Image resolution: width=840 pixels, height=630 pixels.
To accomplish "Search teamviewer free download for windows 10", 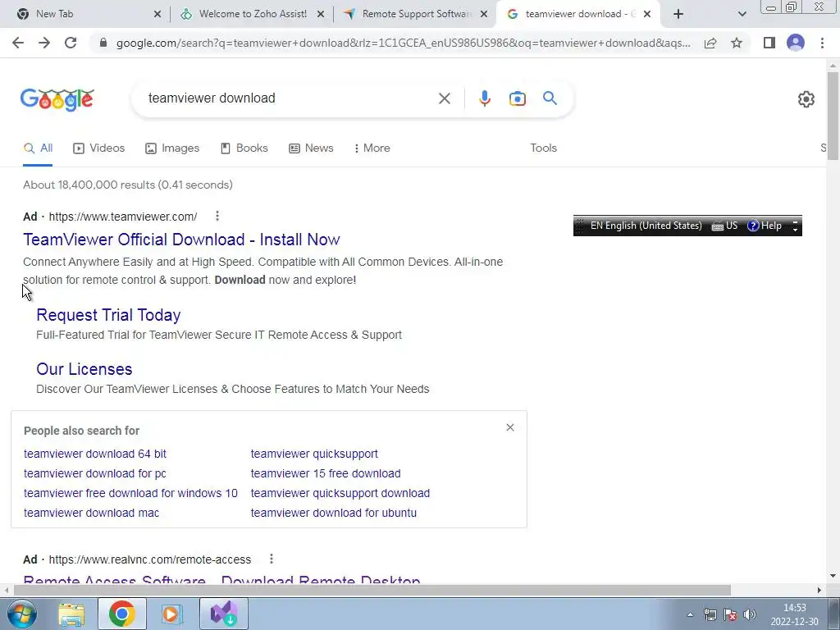I will pyautogui.click(x=130, y=493).
